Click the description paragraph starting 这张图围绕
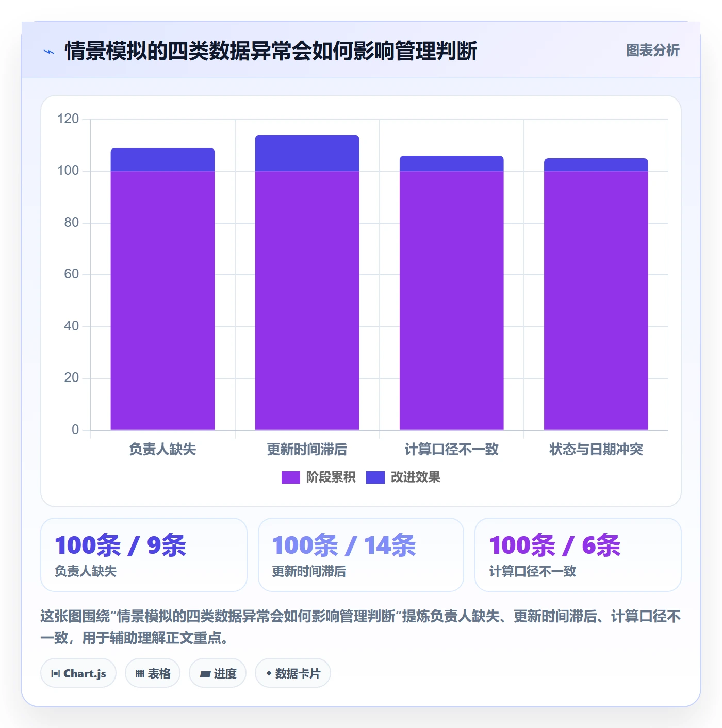Image resolution: width=722 pixels, height=728 pixels. pyautogui.click(x=360, y=627)
